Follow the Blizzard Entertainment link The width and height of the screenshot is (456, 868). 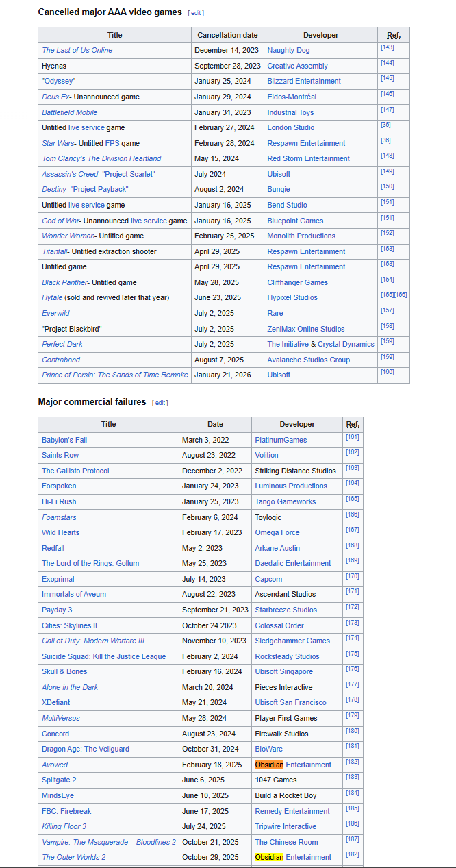(x=304, y=81)
